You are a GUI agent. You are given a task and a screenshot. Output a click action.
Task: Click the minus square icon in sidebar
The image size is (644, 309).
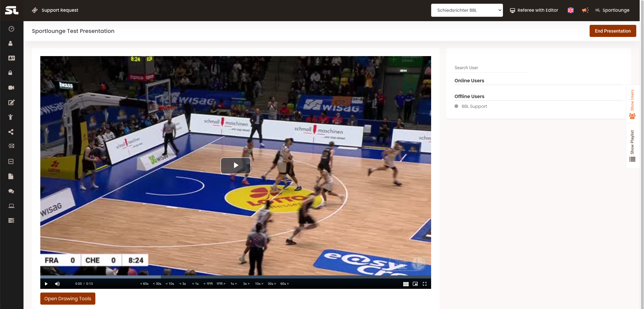pyautogui.click(x=11, y=162)
